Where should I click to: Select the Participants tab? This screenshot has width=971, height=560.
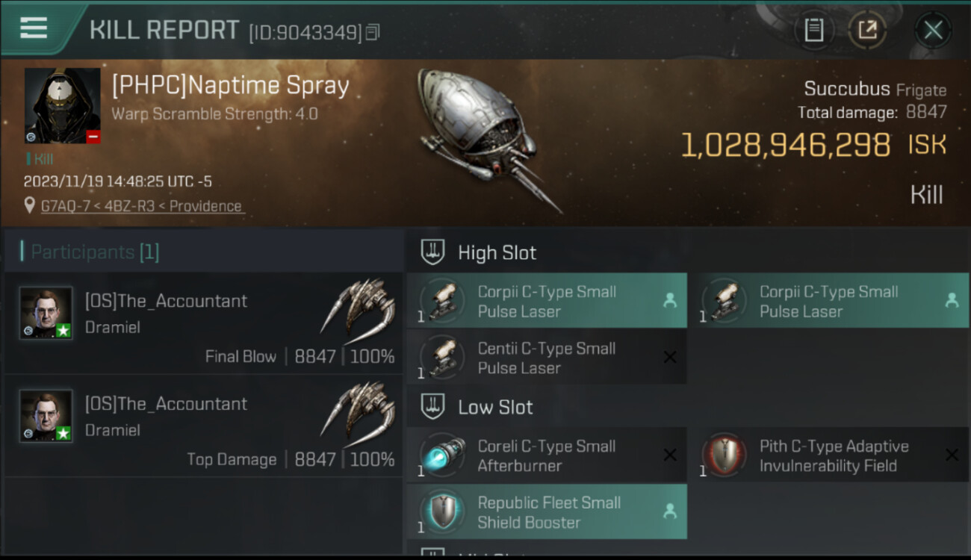point(90,252)
